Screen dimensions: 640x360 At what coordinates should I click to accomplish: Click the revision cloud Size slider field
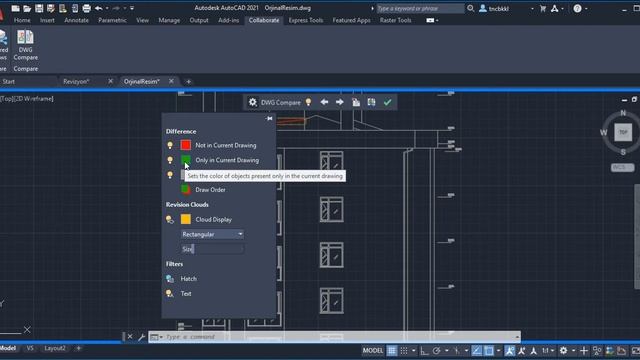tap(213, 249)
